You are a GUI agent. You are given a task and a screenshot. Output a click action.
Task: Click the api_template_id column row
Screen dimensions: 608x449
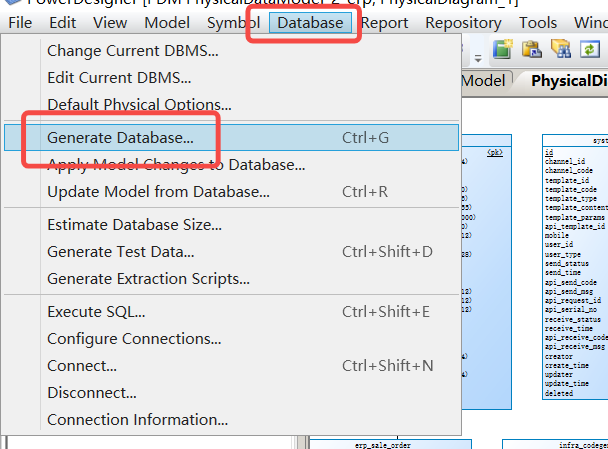click(575, 226)
